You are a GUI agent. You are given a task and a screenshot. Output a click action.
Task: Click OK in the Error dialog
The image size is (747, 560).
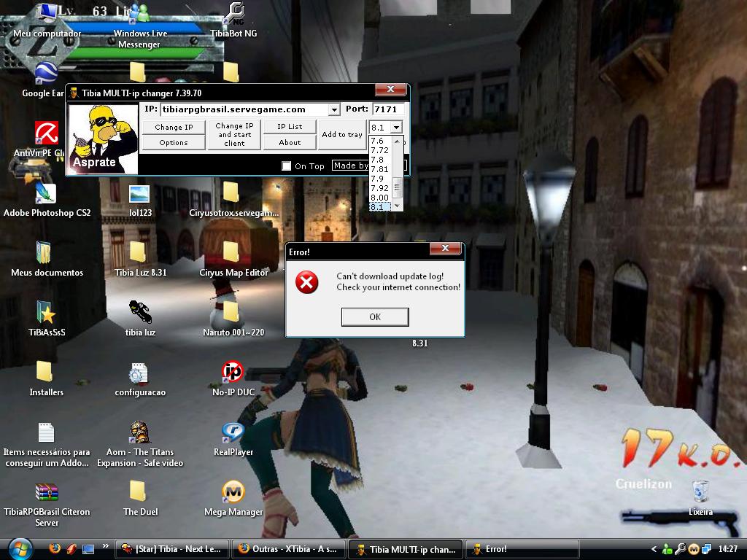pos(375,317)
